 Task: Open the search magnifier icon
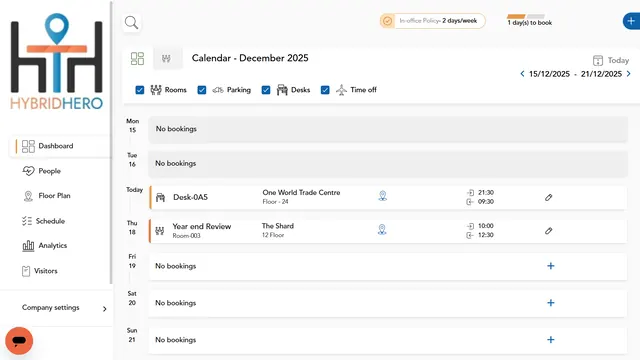131,22
